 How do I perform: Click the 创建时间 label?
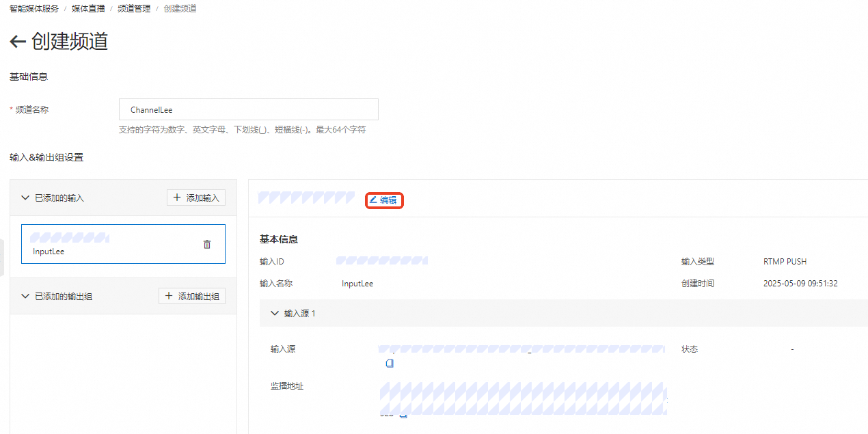click(698, 284)
